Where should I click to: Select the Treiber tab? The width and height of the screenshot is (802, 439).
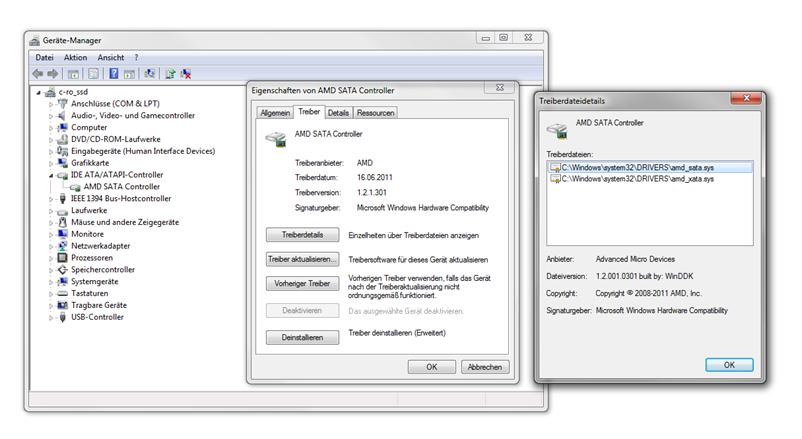309,112
